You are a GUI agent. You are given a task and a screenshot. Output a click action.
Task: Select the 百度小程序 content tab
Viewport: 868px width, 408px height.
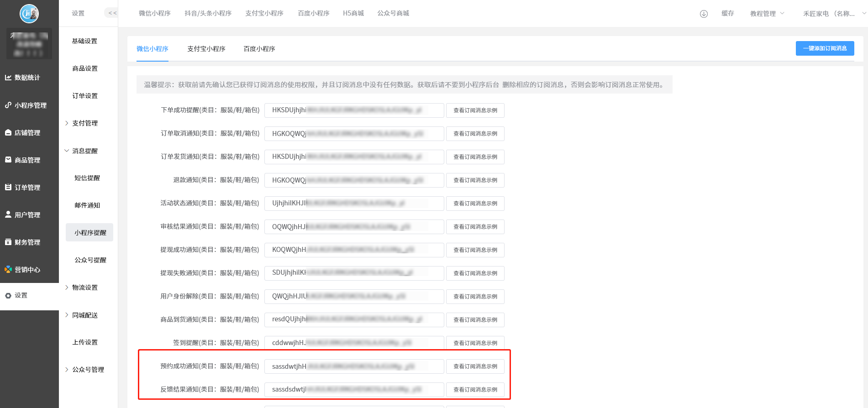[259, 49]
